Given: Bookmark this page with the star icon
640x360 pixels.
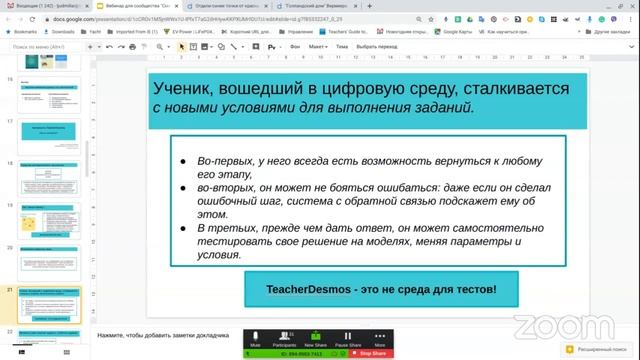Looking at the screenshot, I should pyautogui.click(x=431, y=19).
